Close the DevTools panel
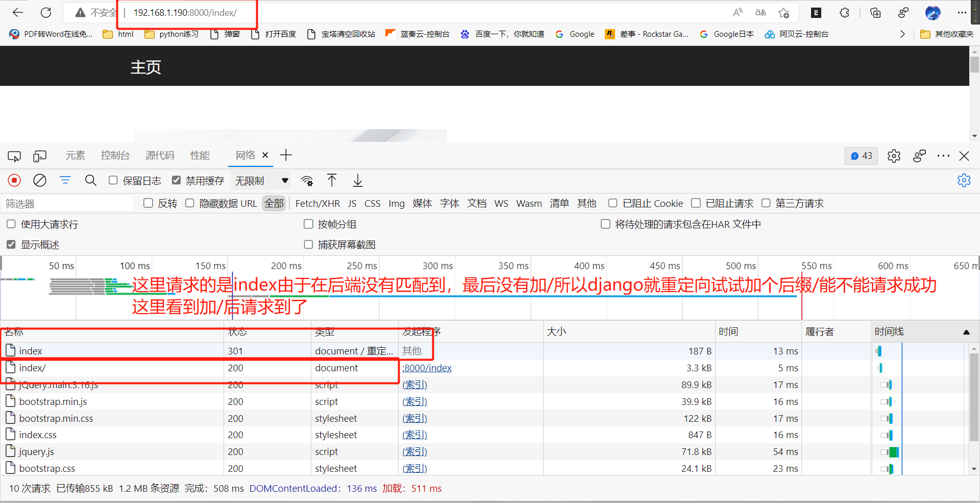 964,156
